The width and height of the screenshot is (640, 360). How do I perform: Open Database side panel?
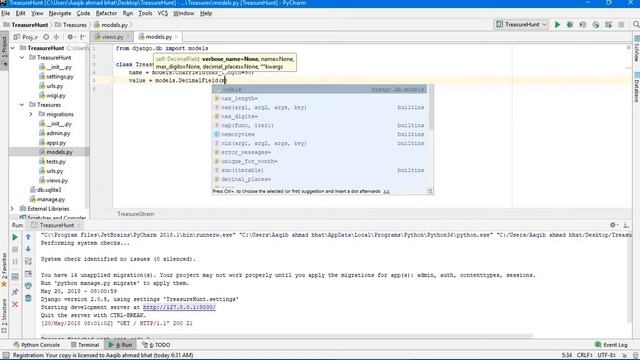636,87
